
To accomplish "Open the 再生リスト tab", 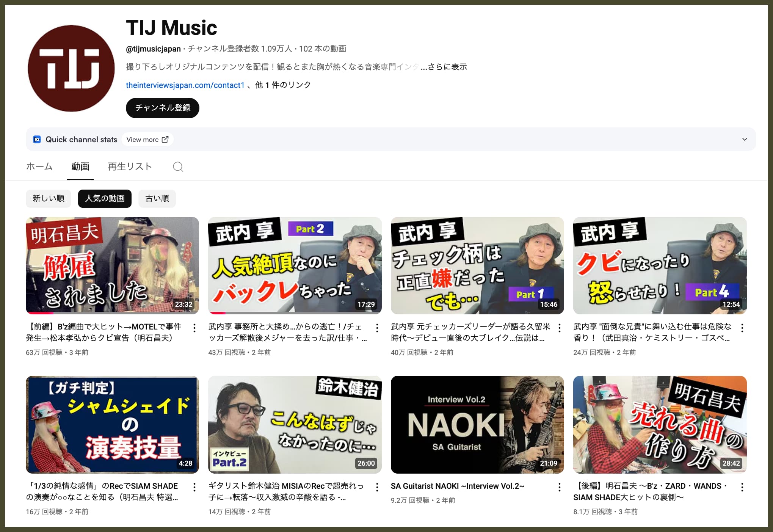I will [x=130, y=167].
